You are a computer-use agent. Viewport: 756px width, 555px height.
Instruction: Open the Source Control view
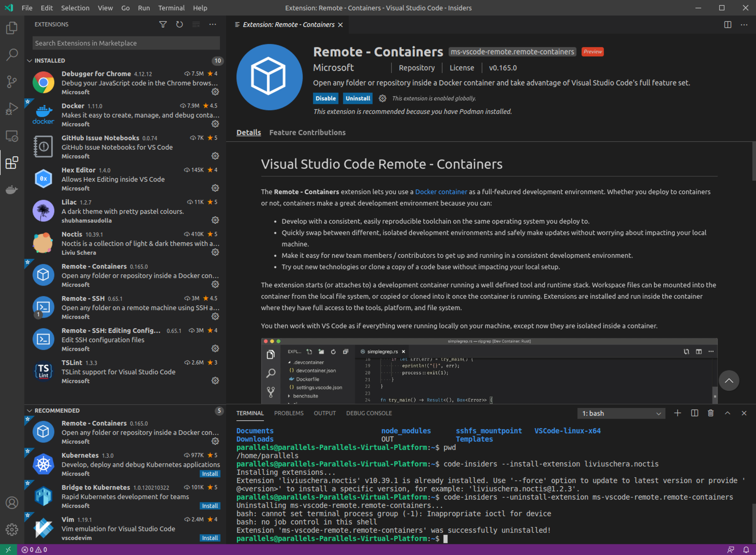click(12, 82)
